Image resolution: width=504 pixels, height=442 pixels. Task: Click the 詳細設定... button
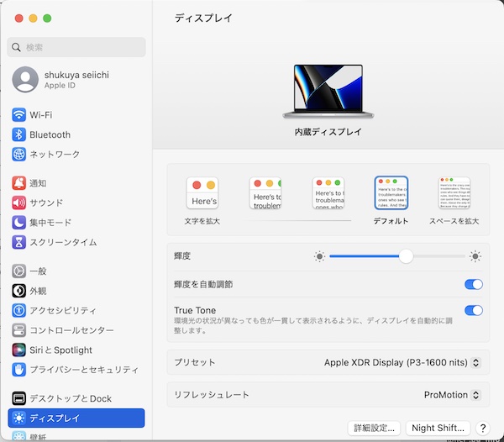[x=374, y=429]
